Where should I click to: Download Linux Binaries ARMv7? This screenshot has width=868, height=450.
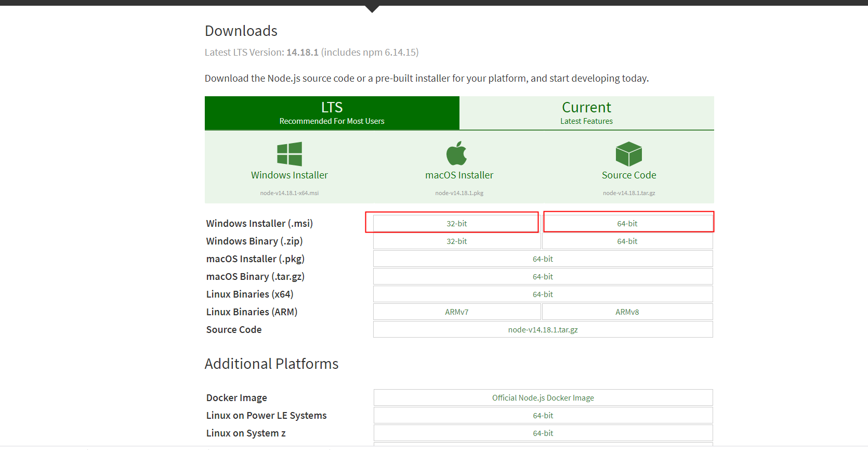457,312
